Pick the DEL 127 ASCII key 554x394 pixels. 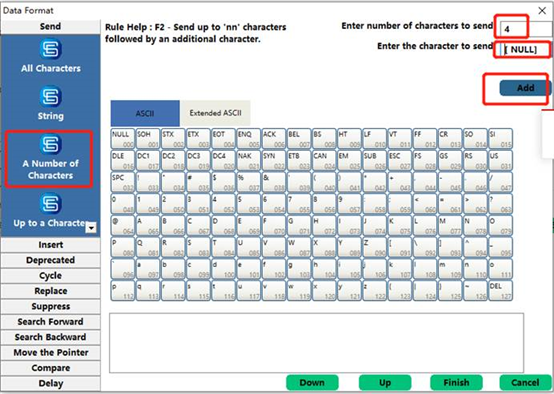click(x=500, y=290)
